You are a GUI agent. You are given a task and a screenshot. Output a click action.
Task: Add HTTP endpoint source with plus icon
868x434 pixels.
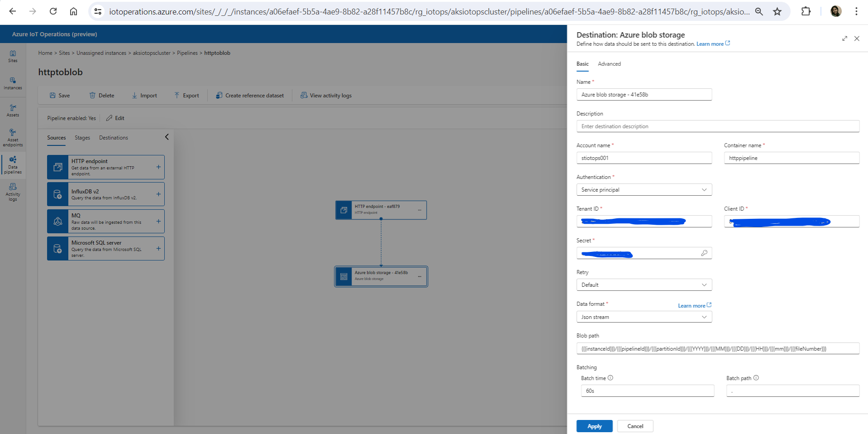click(x=158, y=167)
